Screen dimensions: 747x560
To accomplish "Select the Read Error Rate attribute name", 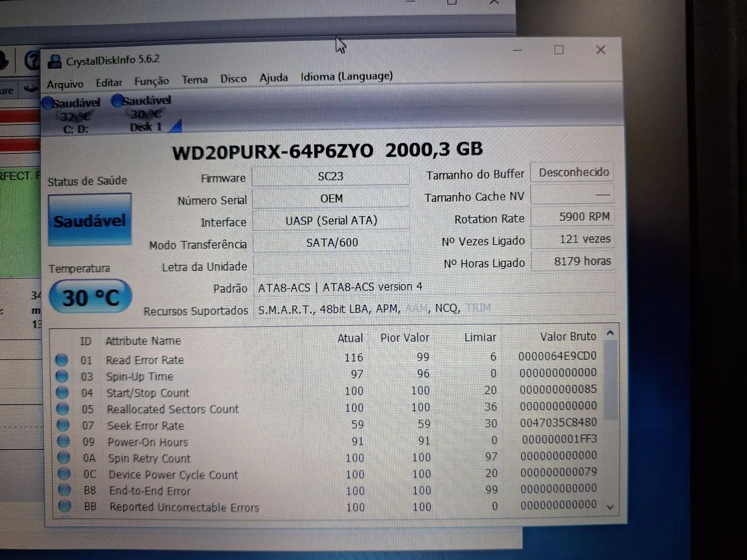I will pyautogui.click(x=145, y=360).
